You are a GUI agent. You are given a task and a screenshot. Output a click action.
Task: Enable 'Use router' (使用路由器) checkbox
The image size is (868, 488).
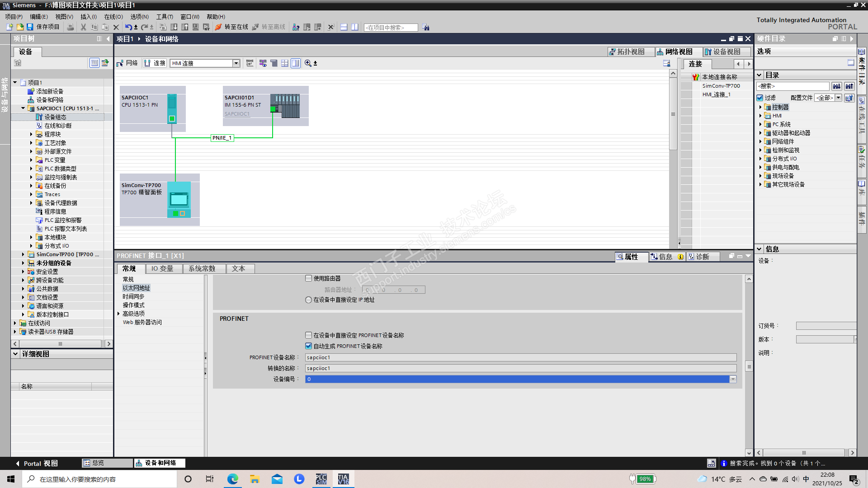click(308, 278)
